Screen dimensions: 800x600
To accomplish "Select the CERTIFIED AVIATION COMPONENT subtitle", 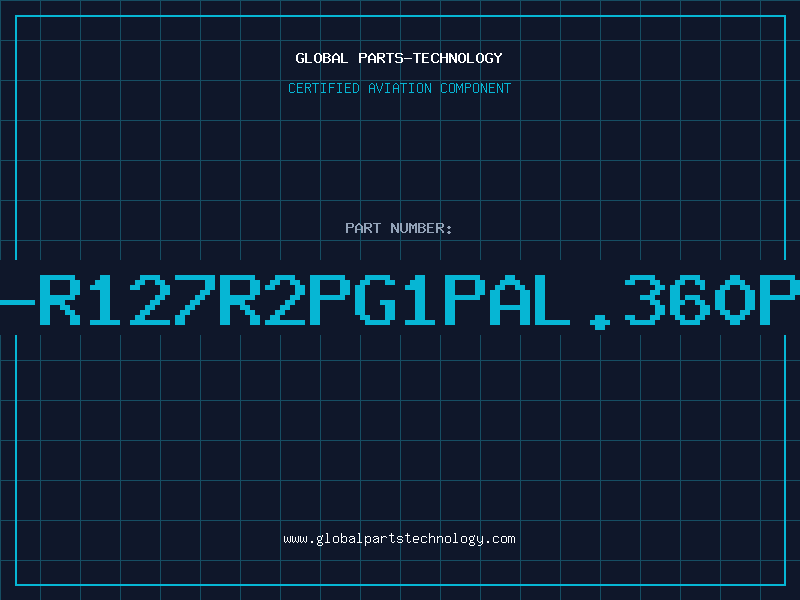I will coord(399,88).
